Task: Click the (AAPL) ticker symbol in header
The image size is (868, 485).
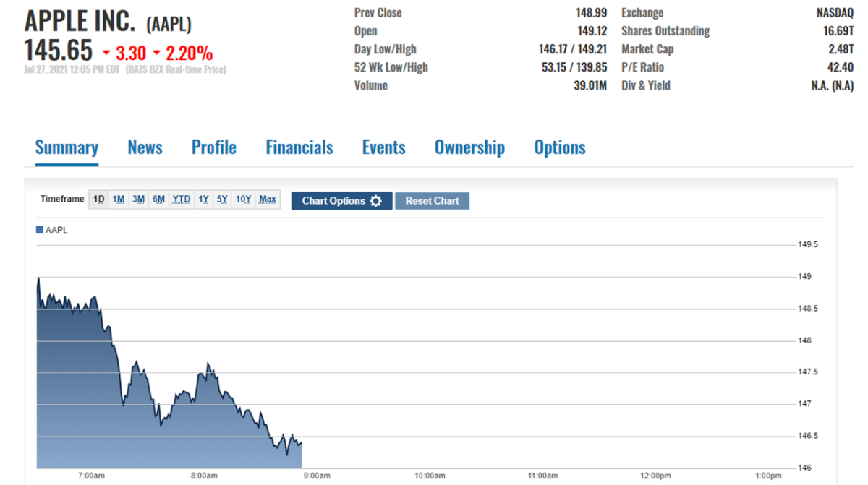Action: 169,24
